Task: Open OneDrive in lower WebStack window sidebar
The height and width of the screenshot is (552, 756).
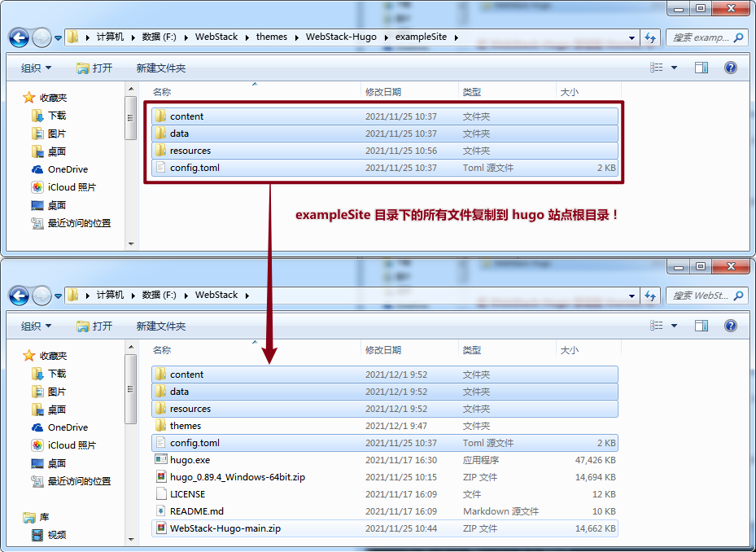Action: tap(59, 427)
